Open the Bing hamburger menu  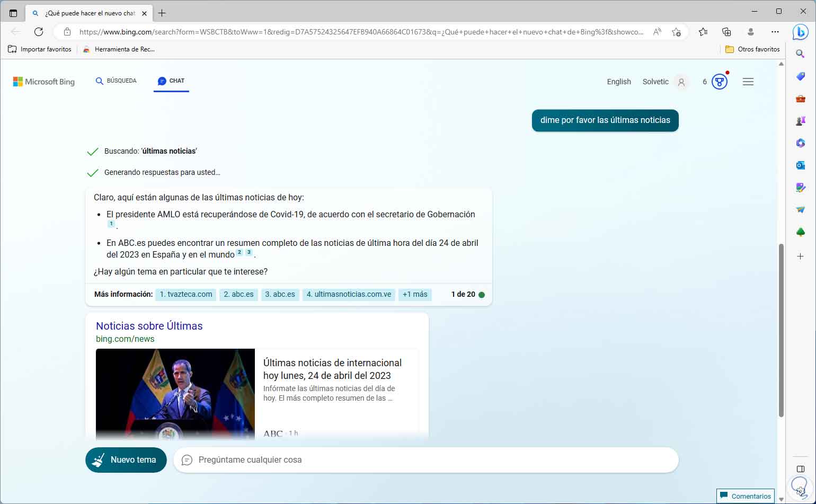(748, 82)
